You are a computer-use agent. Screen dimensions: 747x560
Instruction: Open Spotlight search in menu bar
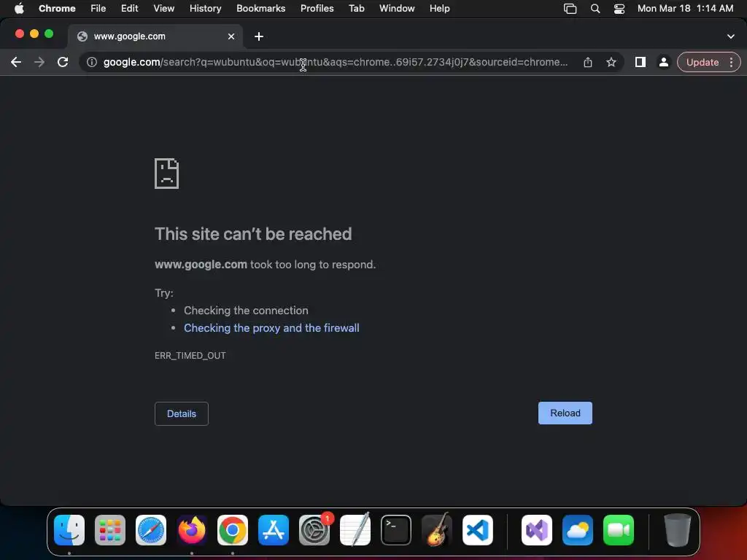pyautogui.click(x=595, y=9)
